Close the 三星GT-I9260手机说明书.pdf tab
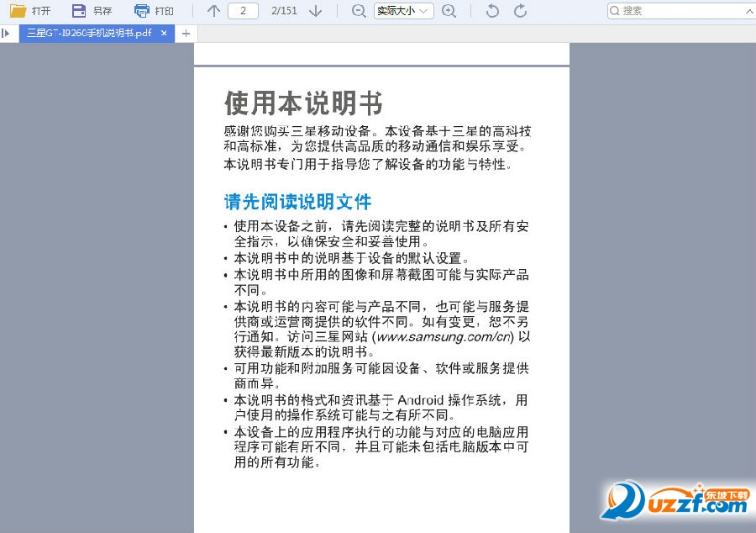The width and height of the screenshot is (756, 533). [x=164, y=34]
